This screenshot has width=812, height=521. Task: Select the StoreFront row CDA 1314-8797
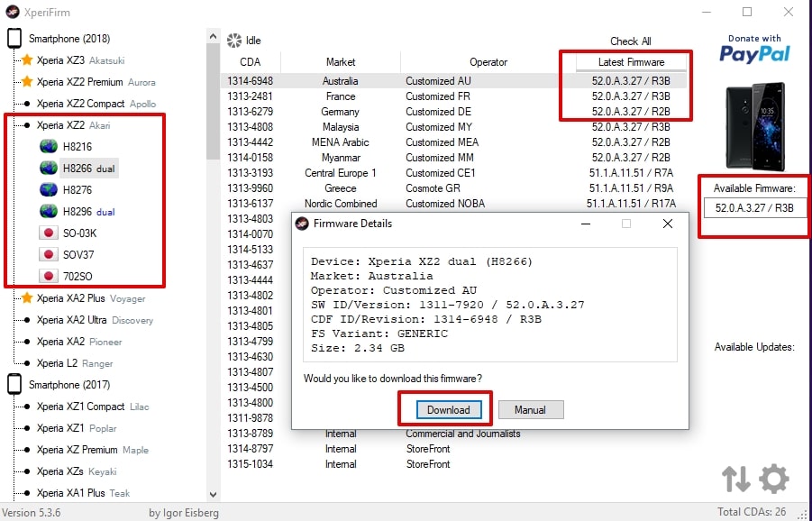pyautogui.click(x=453, y=449)
